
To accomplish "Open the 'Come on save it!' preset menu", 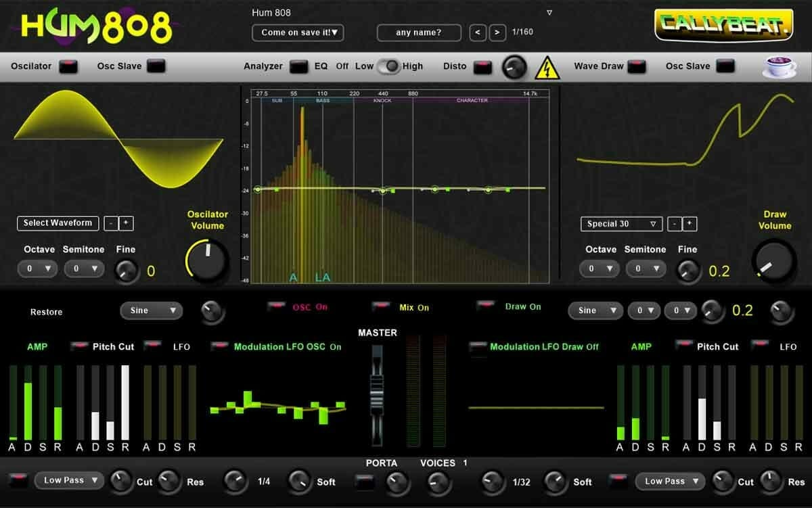I will coord(298,32).
